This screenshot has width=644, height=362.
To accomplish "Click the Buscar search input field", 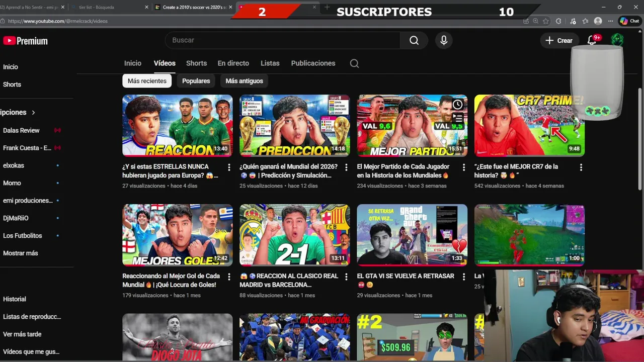I will 283,40.
